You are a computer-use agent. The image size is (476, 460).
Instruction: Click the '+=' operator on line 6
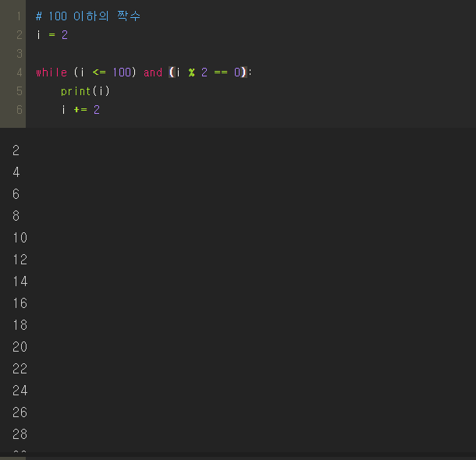(x=80, y=109)
